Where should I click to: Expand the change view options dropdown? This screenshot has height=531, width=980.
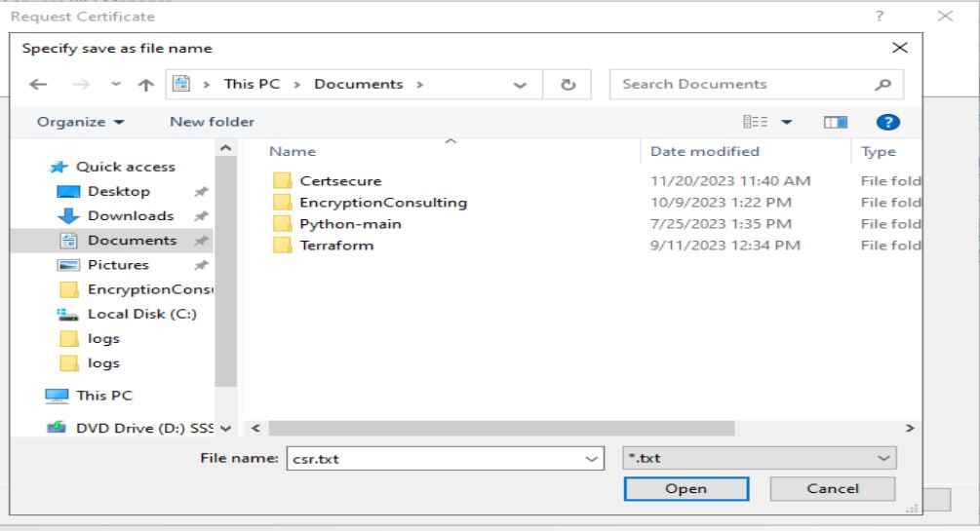tap(785, 122)
